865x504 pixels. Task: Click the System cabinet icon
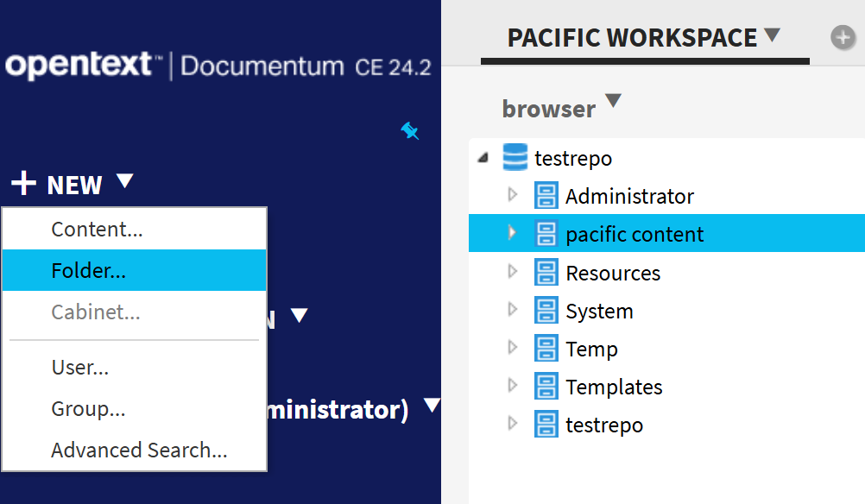pyautogui.click(x=546, y=311)
